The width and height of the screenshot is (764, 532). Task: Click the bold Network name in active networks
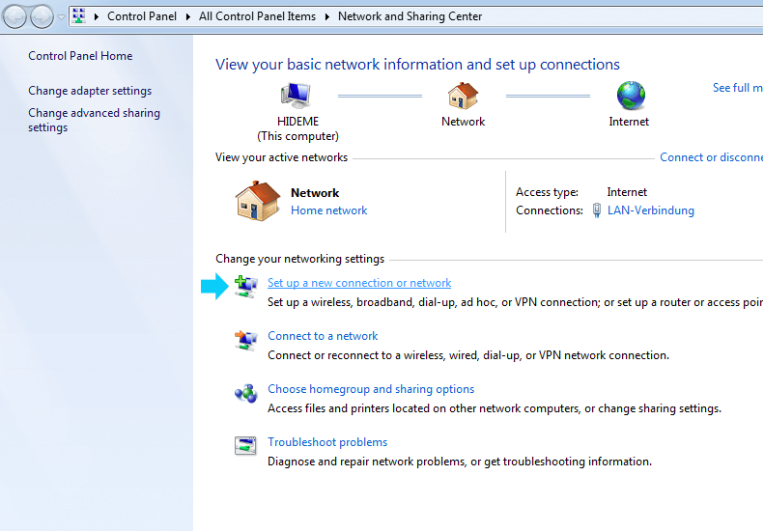point(315,193)
